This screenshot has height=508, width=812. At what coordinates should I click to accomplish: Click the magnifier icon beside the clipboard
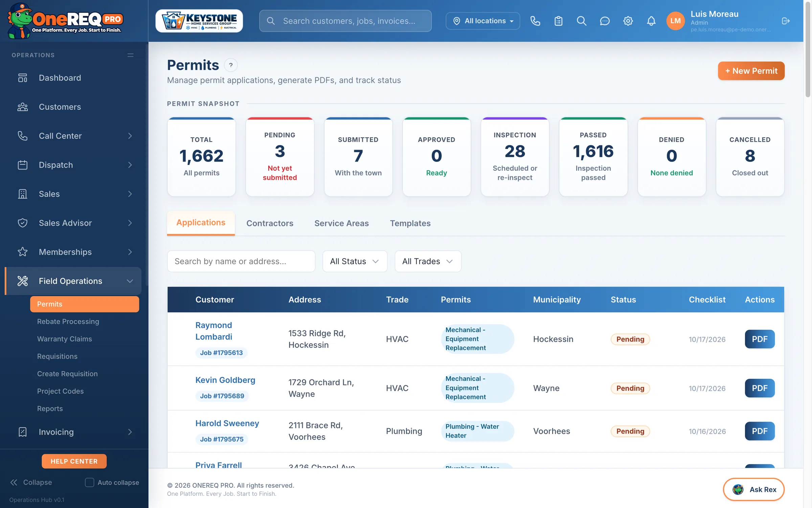[x=581, y=21]
